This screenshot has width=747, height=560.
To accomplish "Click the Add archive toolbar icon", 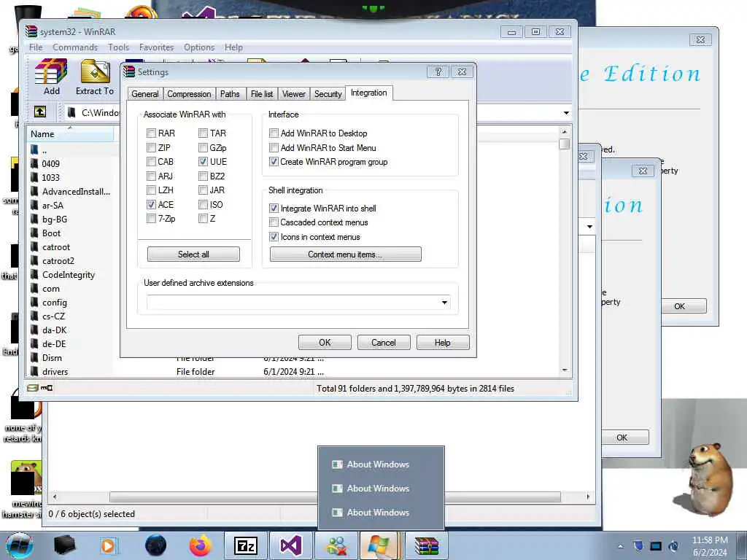I will coord(52,71).
